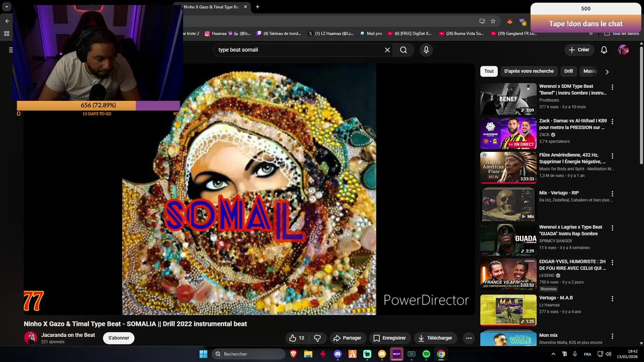
Task: Open the Mail pro bookmark
Action: tap(371, 34)
